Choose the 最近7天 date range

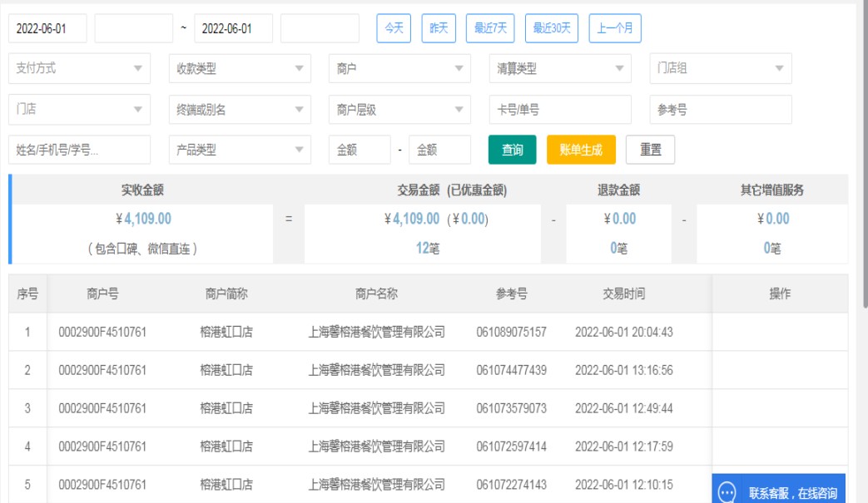coord(490,28)
